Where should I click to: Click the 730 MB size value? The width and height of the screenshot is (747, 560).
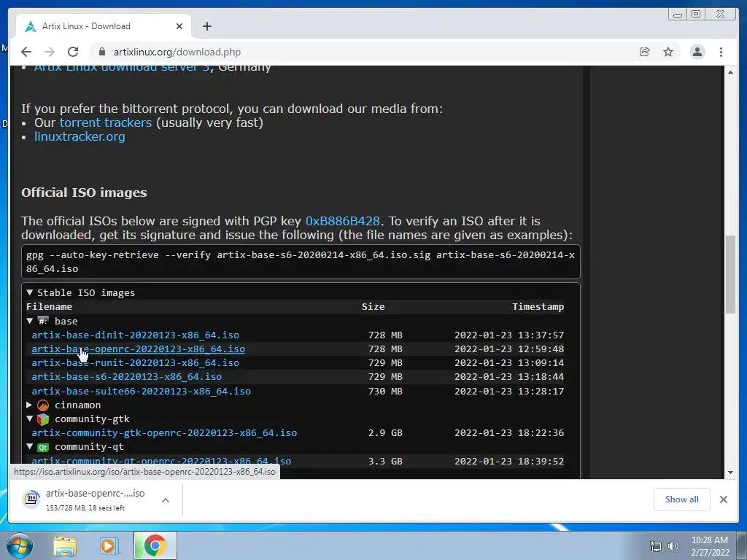[x=385, y=391]
